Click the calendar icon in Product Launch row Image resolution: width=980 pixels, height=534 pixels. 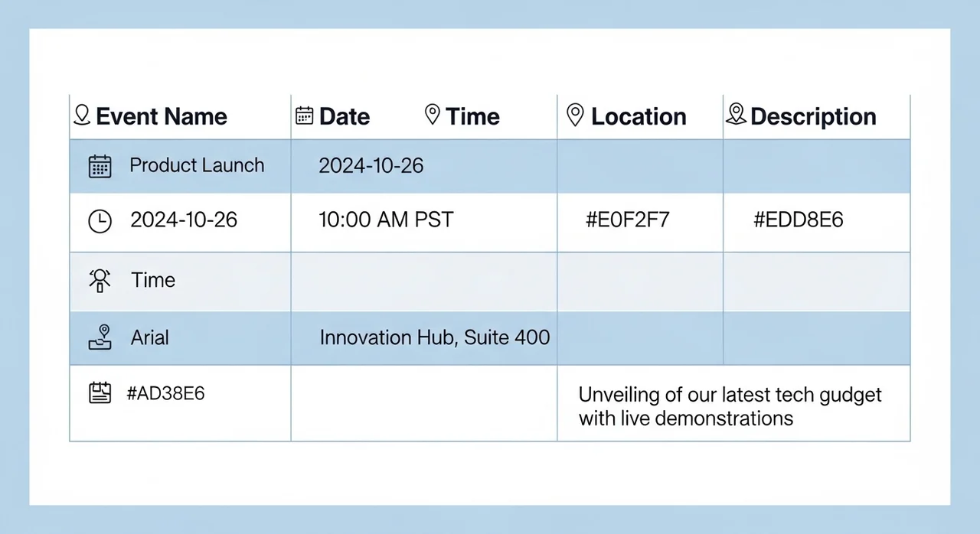(100, 166)
